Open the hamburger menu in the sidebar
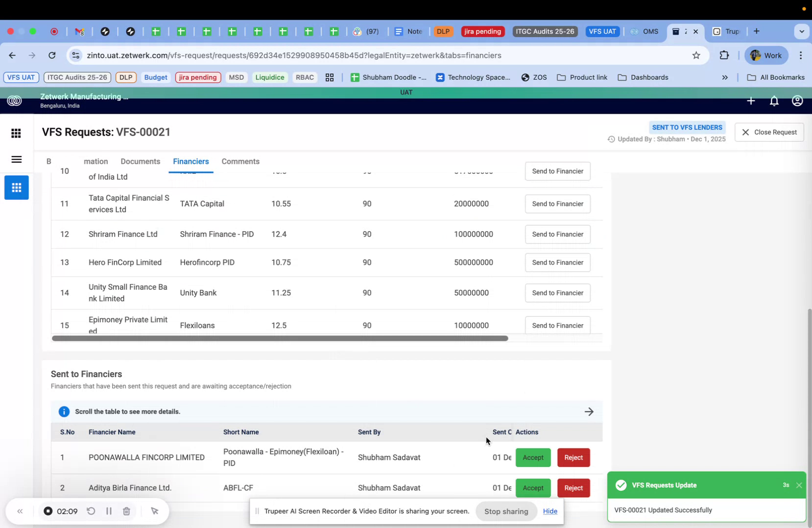Viewport: 812px width, 528px height. (16, 160)
